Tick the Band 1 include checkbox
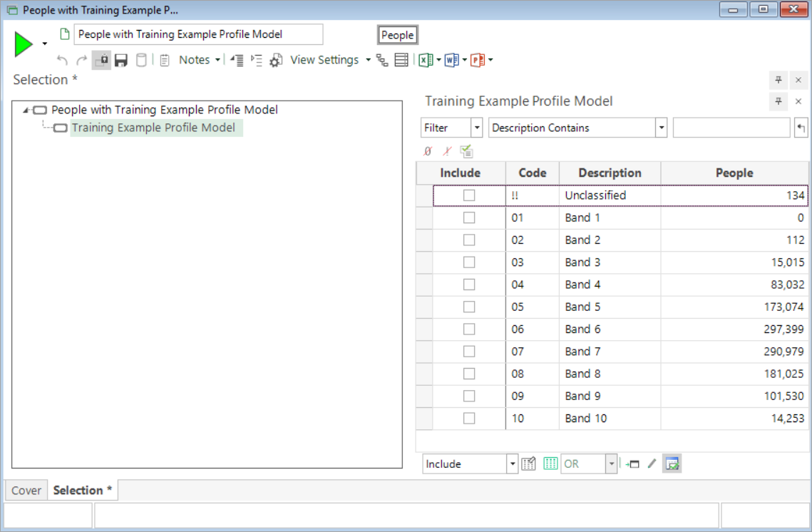 (x=469, y=218)
